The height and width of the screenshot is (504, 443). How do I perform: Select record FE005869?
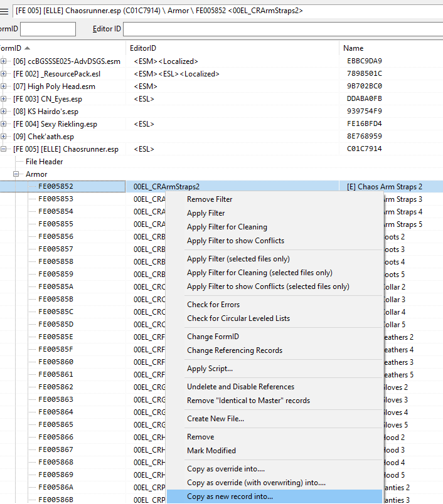(x=56, y=475)
